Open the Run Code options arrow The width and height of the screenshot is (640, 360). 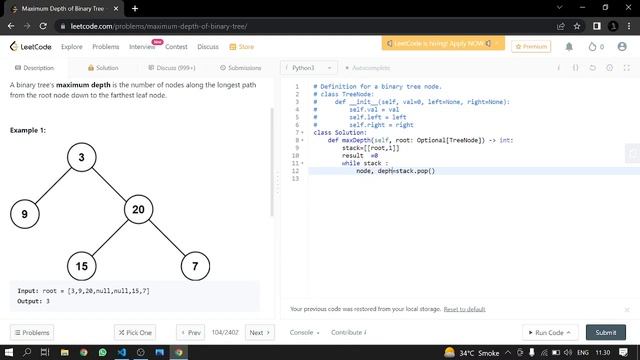(569, 333)
